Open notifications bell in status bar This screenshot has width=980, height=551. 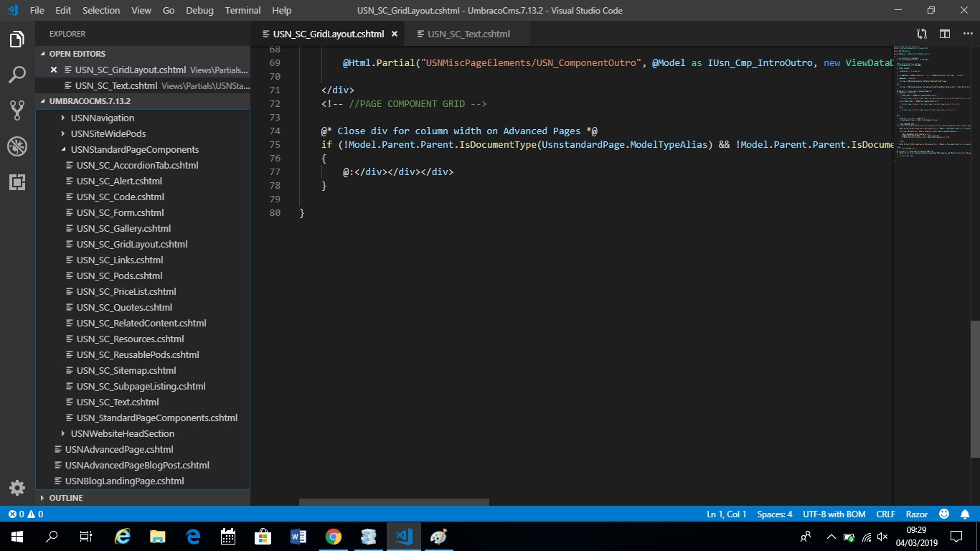(x=966, y=514)
